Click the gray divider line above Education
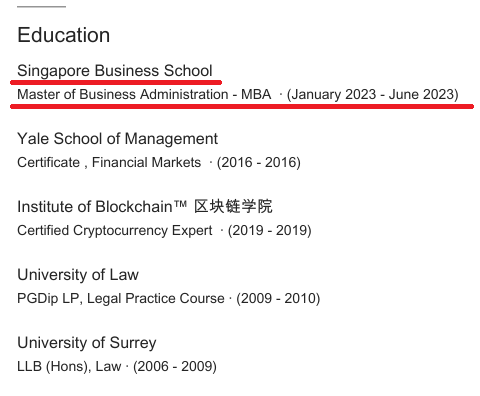The width and height of the screenshot is (480, 396). [41, 6]
